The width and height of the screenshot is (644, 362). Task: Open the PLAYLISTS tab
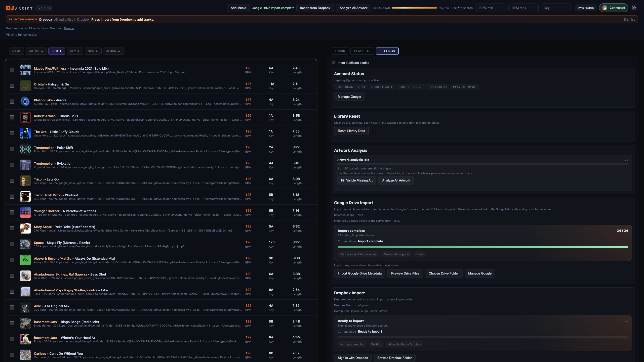click(x=362, y=51)
